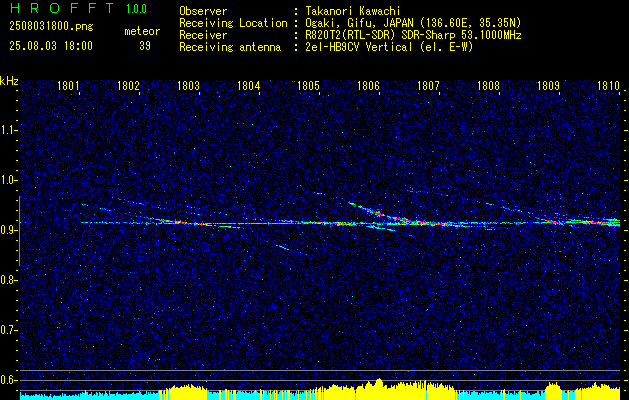Click the 1803 time axis label
Screen dimensions: 629x400
189,85
